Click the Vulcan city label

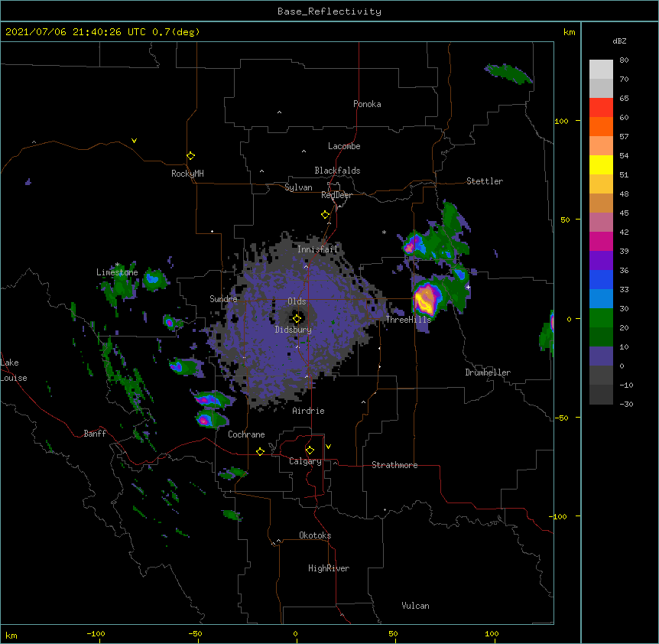pyautogui.click(x=415, y=606)
